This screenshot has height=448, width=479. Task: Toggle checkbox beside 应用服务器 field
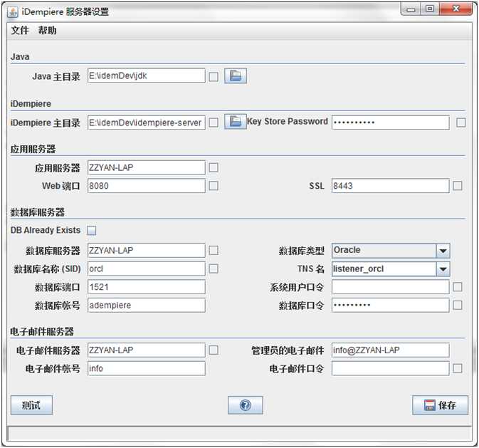[x=214, y=167]
